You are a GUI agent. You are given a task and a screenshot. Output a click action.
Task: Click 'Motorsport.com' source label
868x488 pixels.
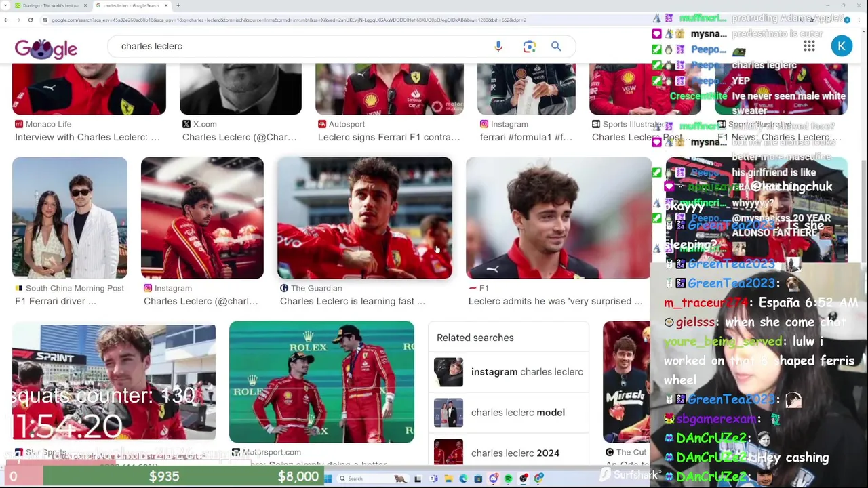[272, 452]
